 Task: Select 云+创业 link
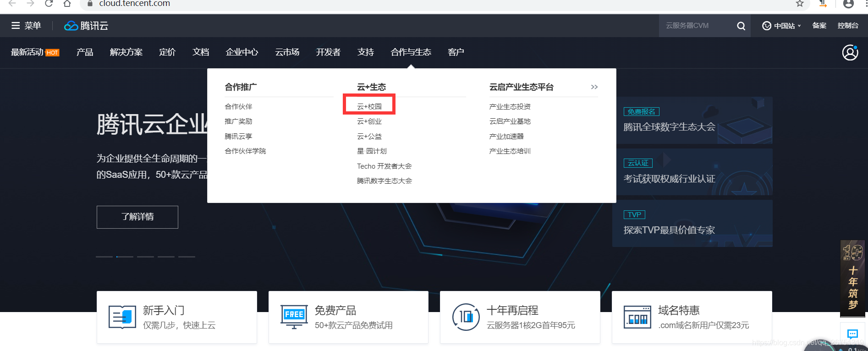369,121
